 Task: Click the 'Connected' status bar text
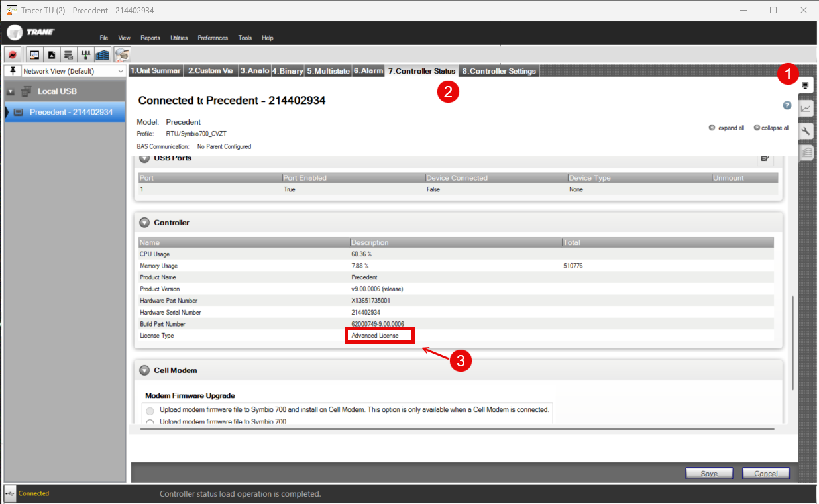[34, 493]
